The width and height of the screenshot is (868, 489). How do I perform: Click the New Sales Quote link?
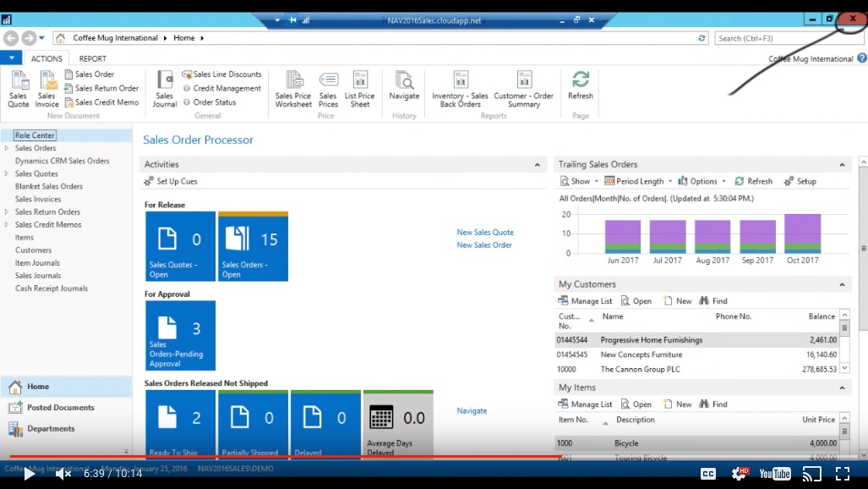[485, 233]
